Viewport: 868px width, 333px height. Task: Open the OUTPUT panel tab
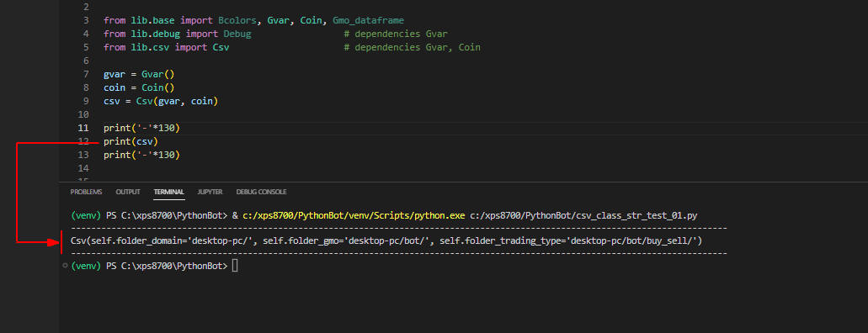coord(128,192)
